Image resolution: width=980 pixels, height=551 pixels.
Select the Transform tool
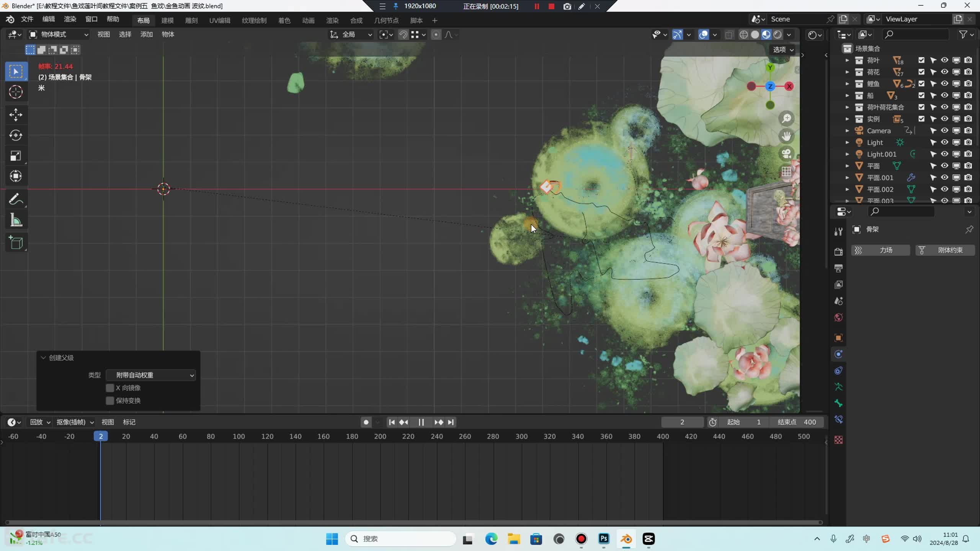click(x=16, y=176)
